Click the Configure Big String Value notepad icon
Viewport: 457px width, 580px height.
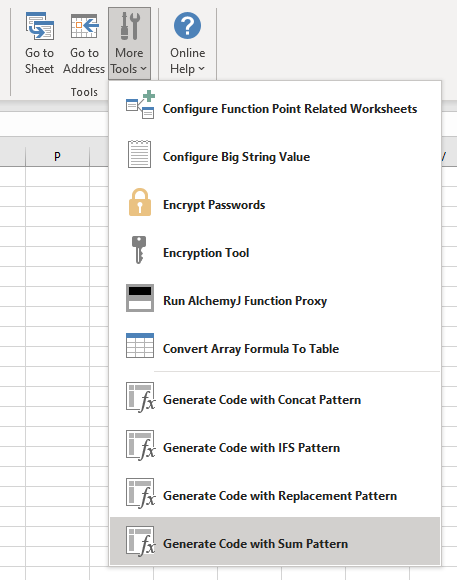(x=140, y=154)
